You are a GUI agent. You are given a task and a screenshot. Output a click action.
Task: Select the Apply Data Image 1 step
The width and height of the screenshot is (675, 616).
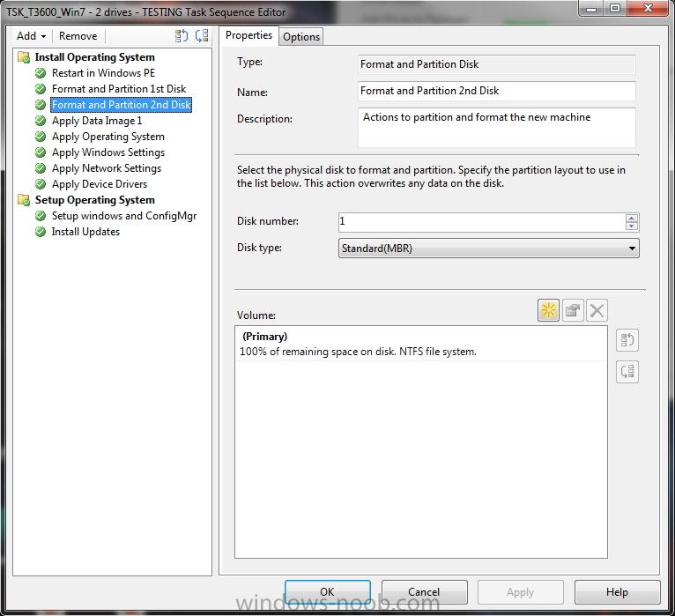pyautogui.click(x=97, y=121)
